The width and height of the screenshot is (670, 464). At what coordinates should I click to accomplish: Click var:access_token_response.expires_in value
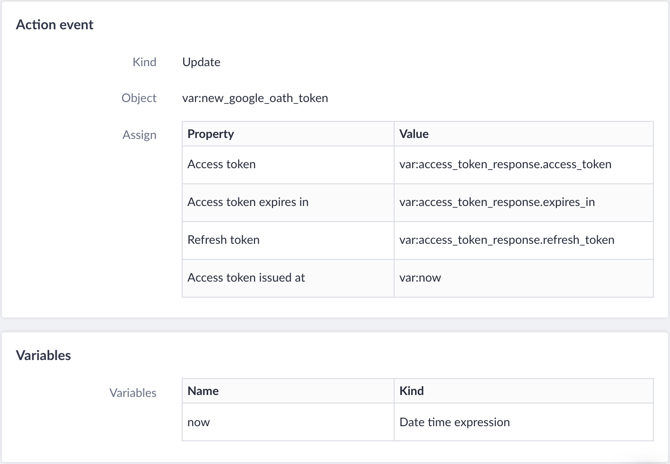click(x=497, y=202)
